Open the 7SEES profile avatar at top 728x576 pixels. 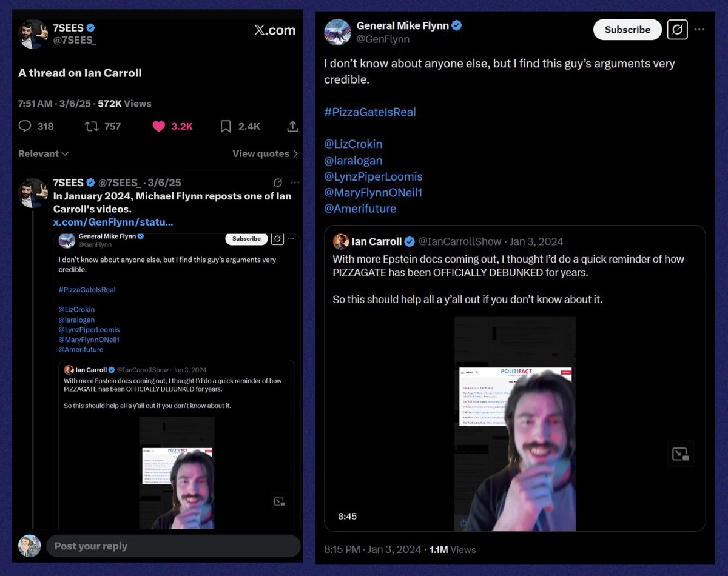point(33,34)
